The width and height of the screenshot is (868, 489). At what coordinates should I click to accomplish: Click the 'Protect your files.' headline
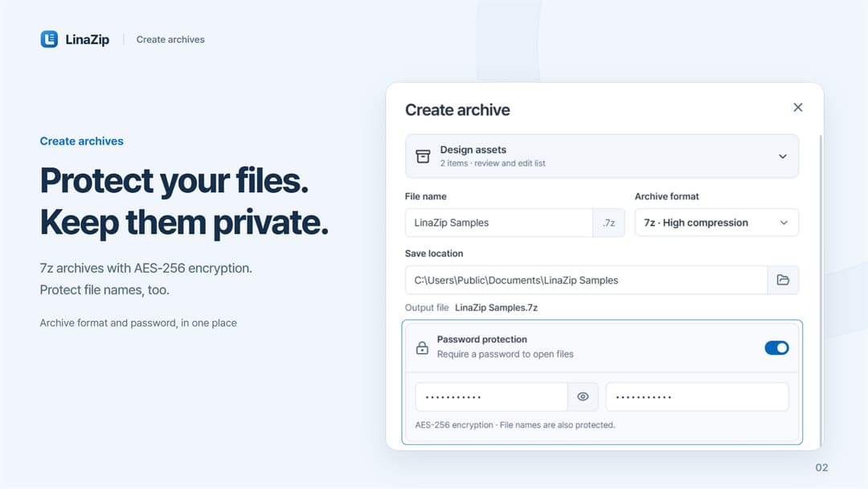174,180
